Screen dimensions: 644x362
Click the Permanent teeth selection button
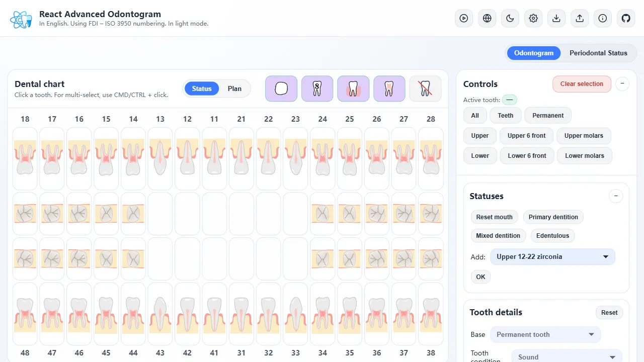[548, 116]
